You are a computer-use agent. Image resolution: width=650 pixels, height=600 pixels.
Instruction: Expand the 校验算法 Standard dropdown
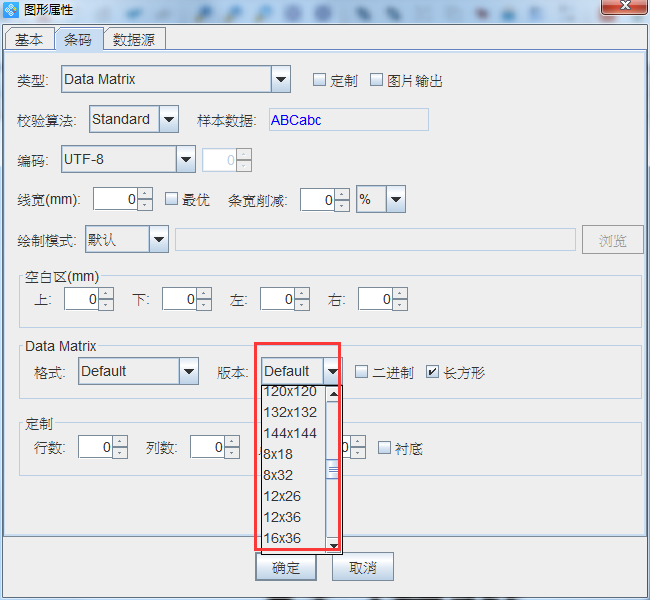point(168,120)
